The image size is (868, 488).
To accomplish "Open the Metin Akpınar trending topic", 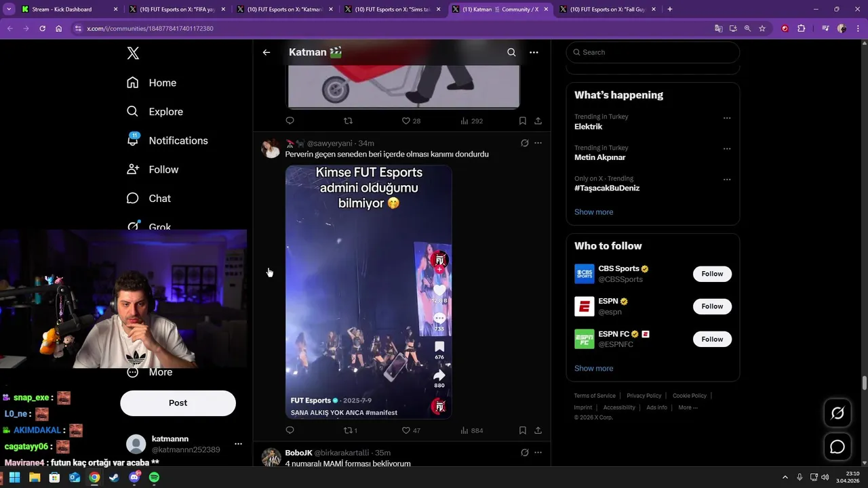I will pyautogui.click(x=599, y=157).
